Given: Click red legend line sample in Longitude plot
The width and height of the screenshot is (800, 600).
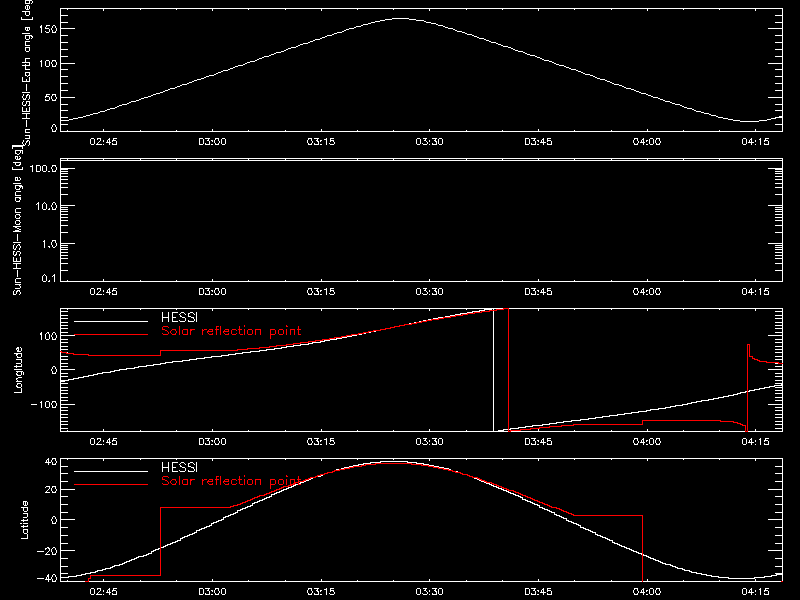Looking at the screenshot, I should (111, 335).
